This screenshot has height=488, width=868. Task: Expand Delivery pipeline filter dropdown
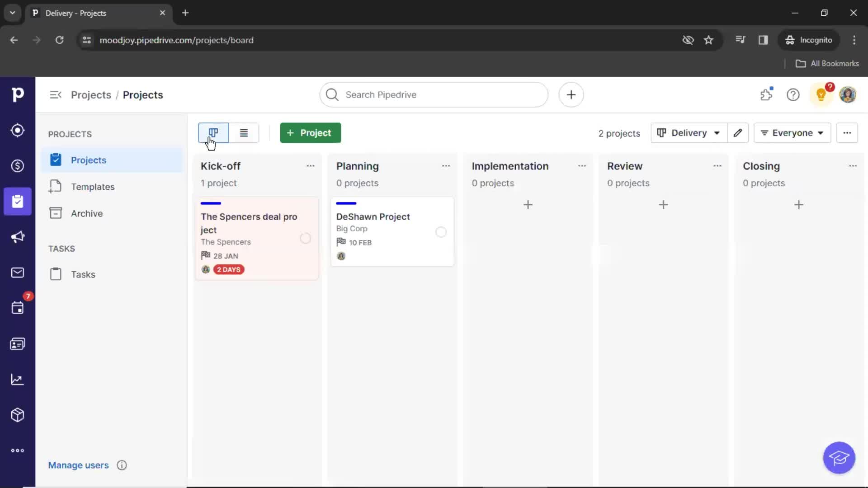pyautogui.click(x=688, y=132)
